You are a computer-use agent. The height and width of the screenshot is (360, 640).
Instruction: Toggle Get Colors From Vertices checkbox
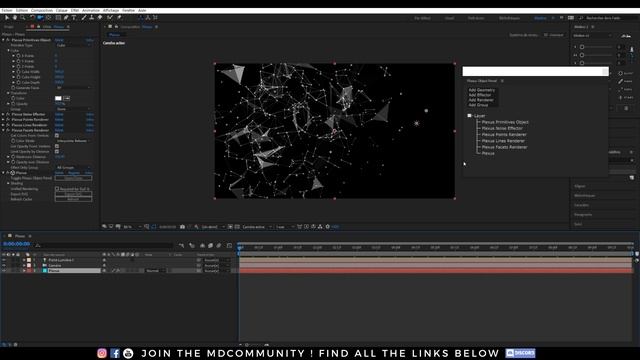(57, 136)
